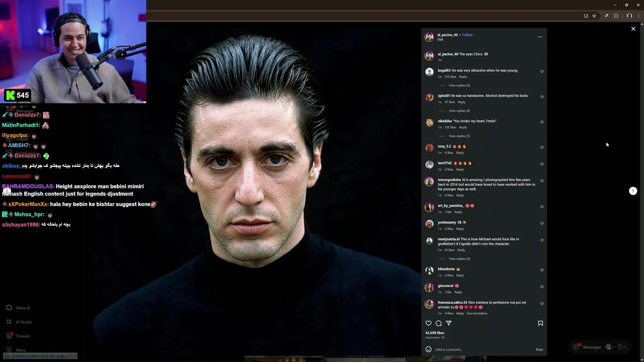Reply to bxgal63's comment
The width and height of the screenshot is (644, 362).
463,76
